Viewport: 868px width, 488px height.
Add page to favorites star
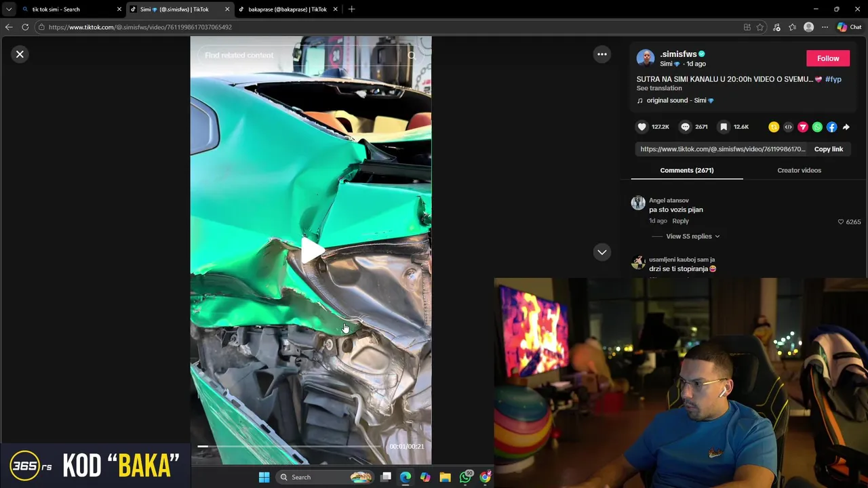(760, 27)
